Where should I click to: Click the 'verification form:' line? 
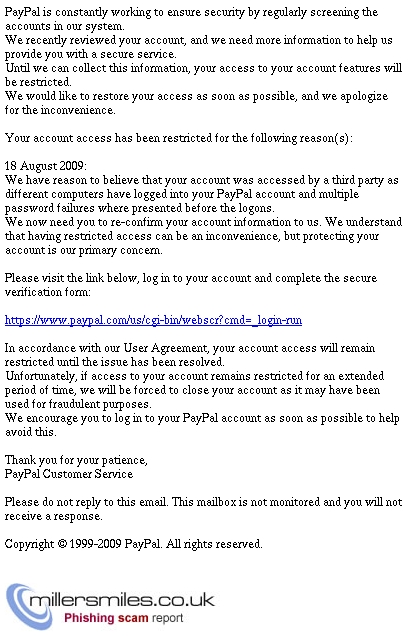[47, 292]
